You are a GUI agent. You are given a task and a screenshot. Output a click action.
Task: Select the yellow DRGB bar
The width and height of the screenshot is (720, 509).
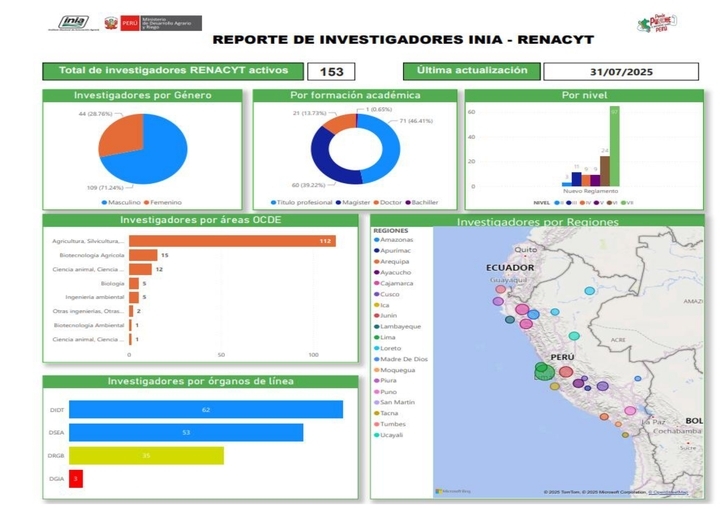coord(145,456)
